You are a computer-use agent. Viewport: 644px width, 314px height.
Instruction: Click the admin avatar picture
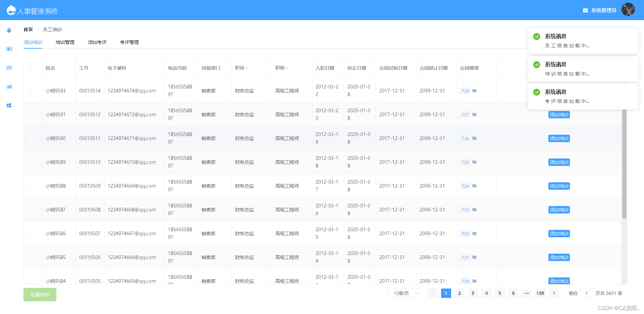coord(628,9)
